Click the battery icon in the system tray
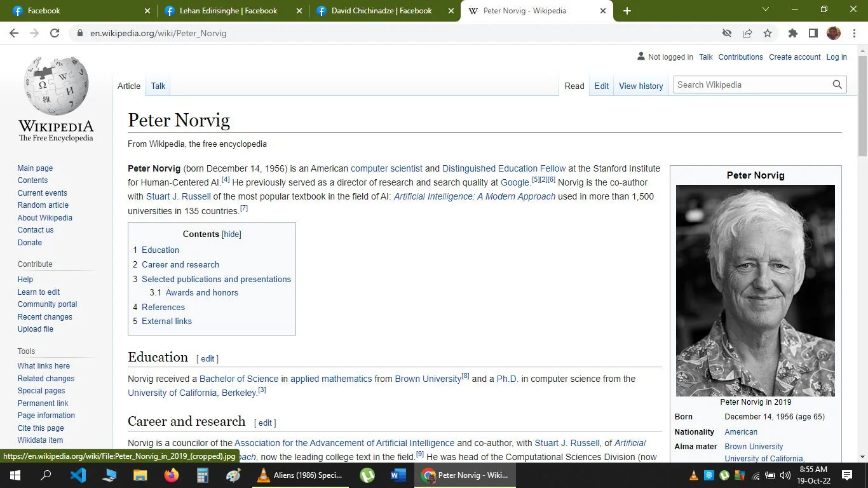 point(770,475)
